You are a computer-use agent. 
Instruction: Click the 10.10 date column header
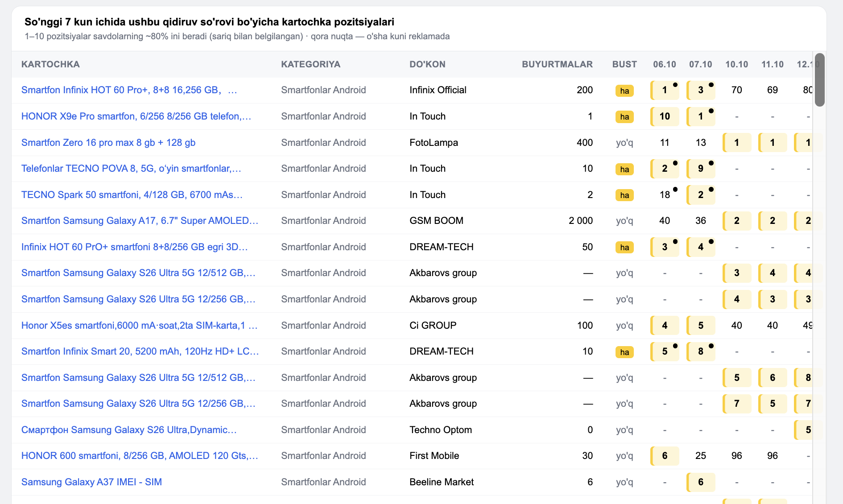[x=736, y=64]
